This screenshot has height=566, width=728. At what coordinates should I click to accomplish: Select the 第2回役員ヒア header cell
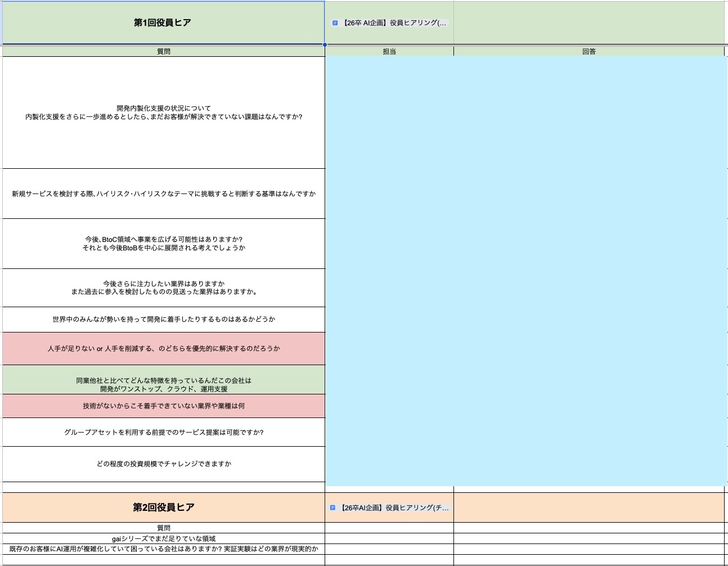(164, 507)
